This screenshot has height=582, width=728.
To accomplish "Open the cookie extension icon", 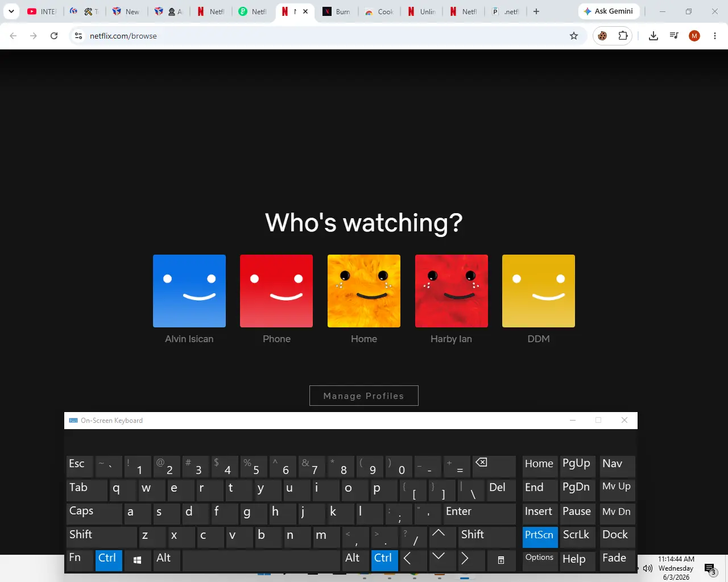I will 602,36.
